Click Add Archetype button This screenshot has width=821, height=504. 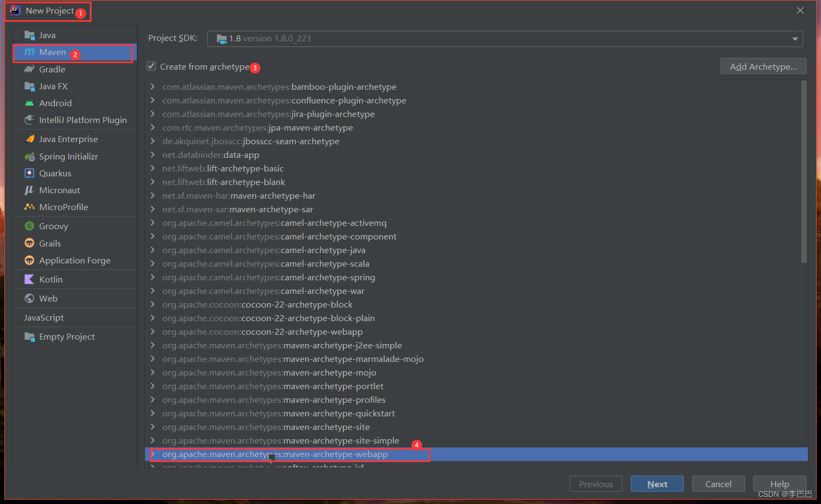tap(763, 66)
